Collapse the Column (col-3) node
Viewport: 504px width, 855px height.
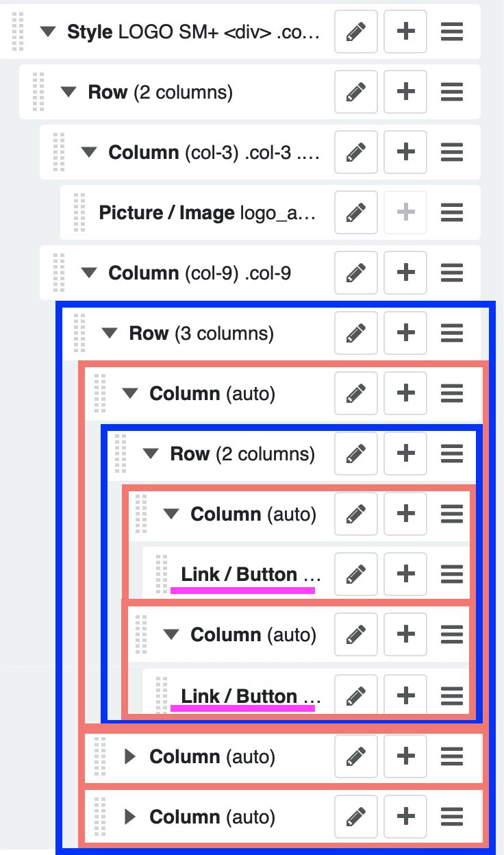click(x=88, y=152)
